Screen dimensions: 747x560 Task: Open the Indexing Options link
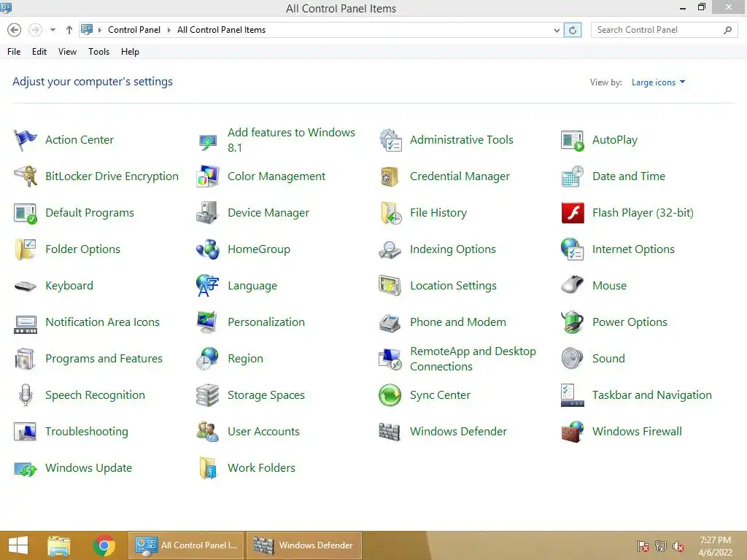click(x=452, y=249)
